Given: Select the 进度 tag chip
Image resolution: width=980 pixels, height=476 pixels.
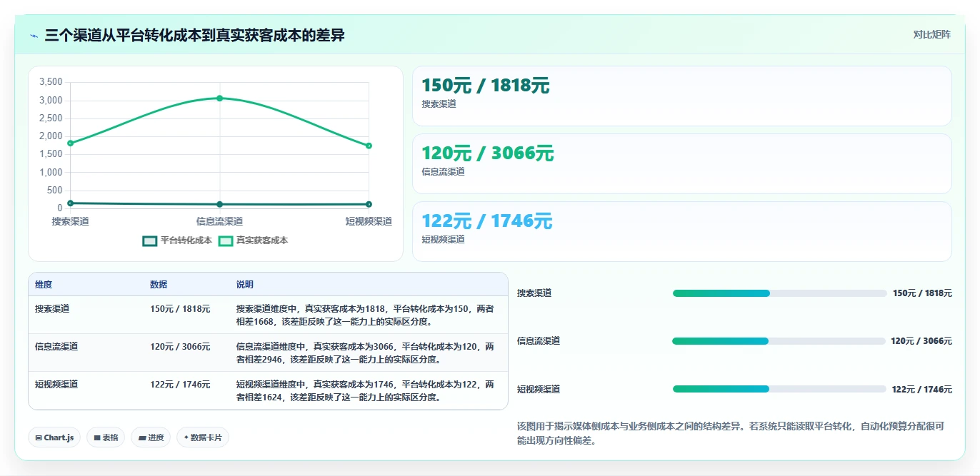Looking at the screenshot, I should [x=151, y=437].
